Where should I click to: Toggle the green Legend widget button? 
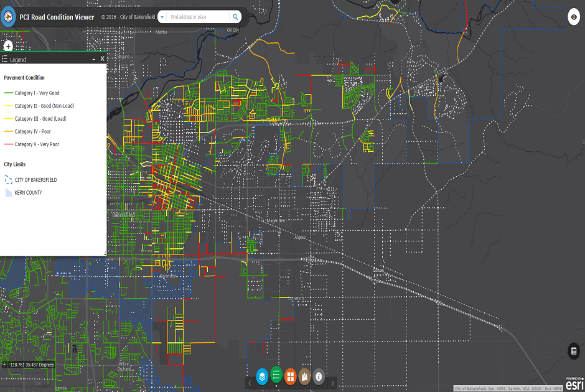click(276, 376)
